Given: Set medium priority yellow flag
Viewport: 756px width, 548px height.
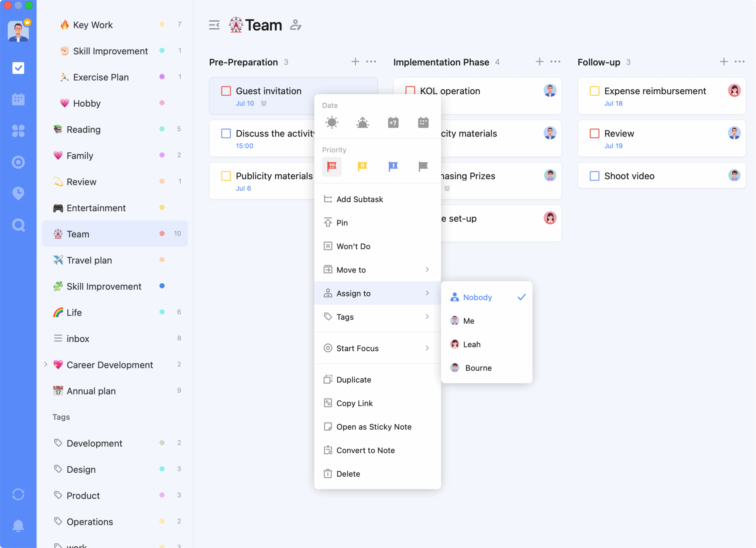Looking at the screenshot, I should (362, 166).
